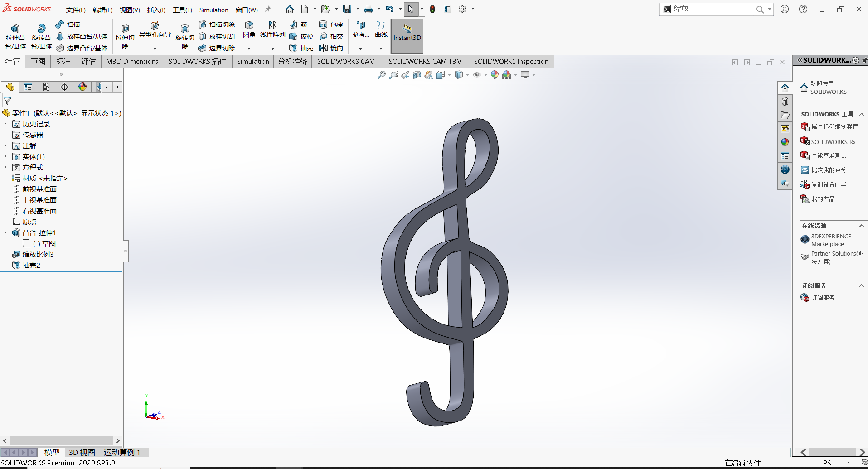The image size is (868, 469).
Task: Open the 工具(T) menu
Action: pos(182,10)
